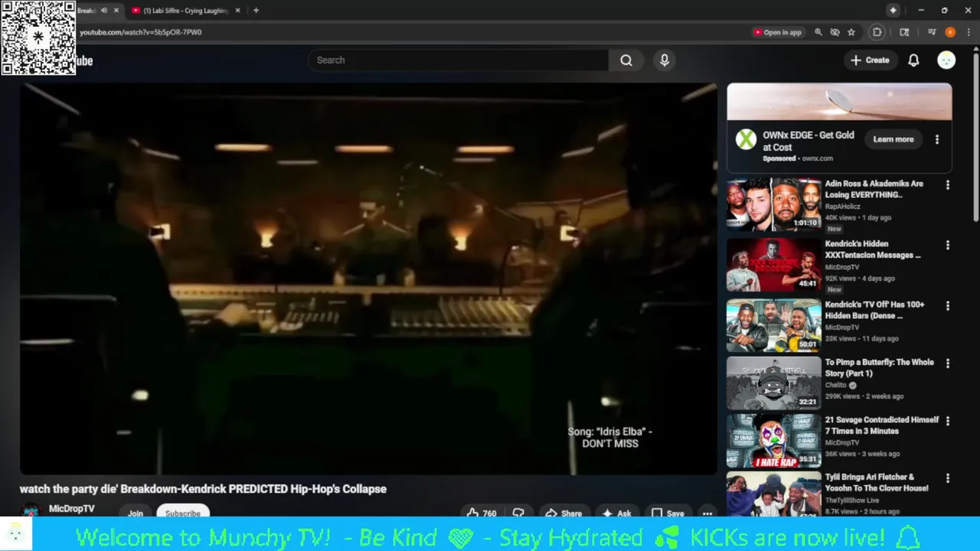This screenshot has width=980, height=551.
Task: Click the search-tabs icon in browser toolbar
Action: (x=904, y=32)
